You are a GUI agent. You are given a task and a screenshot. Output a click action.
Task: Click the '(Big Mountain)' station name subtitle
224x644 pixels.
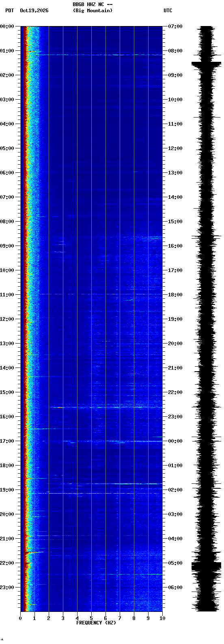click(x=93, y=11)
